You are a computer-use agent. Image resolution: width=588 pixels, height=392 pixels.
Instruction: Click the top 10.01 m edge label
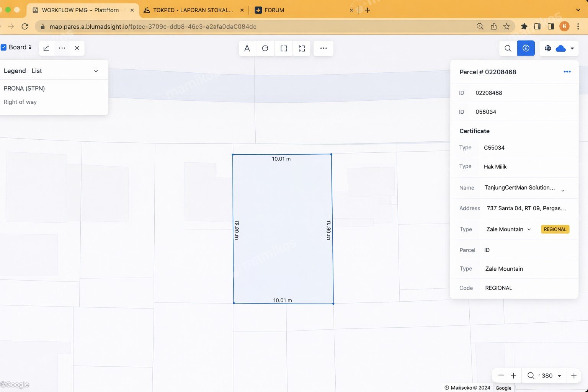pyautogui.click(x=281, y=159)
